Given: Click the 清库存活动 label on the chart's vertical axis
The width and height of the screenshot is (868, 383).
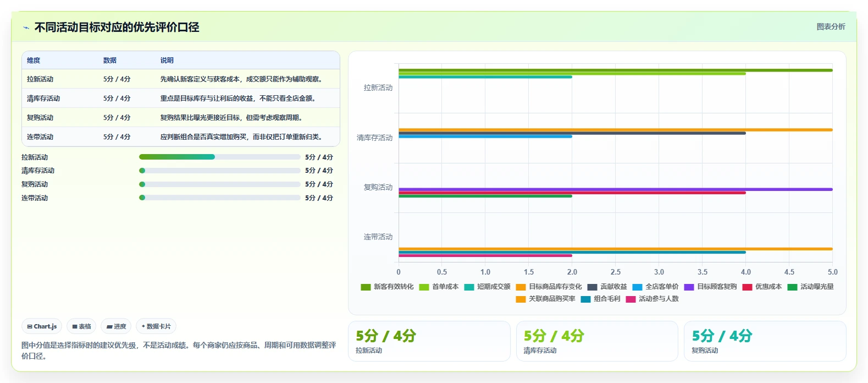Looking at the screenshot, I should [x=375, y=138].
